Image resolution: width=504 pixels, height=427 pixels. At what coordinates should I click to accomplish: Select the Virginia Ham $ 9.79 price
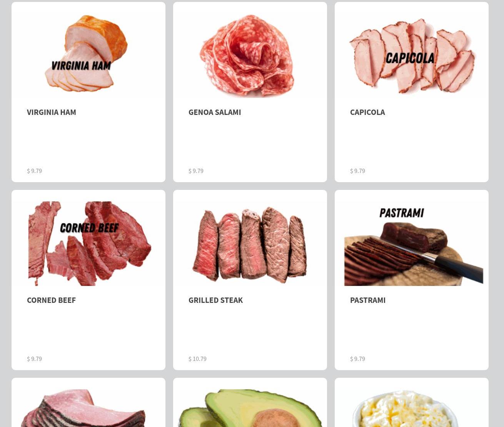pos(34,171)
